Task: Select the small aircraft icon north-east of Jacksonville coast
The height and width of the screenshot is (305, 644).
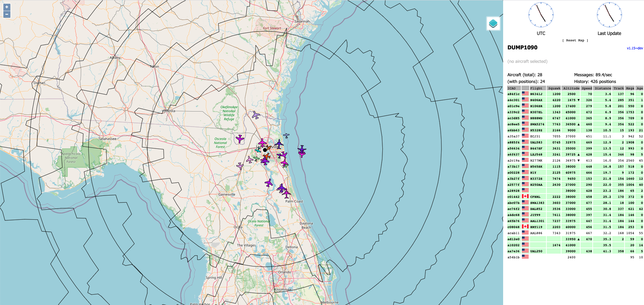Action: (x=286, y=136)
